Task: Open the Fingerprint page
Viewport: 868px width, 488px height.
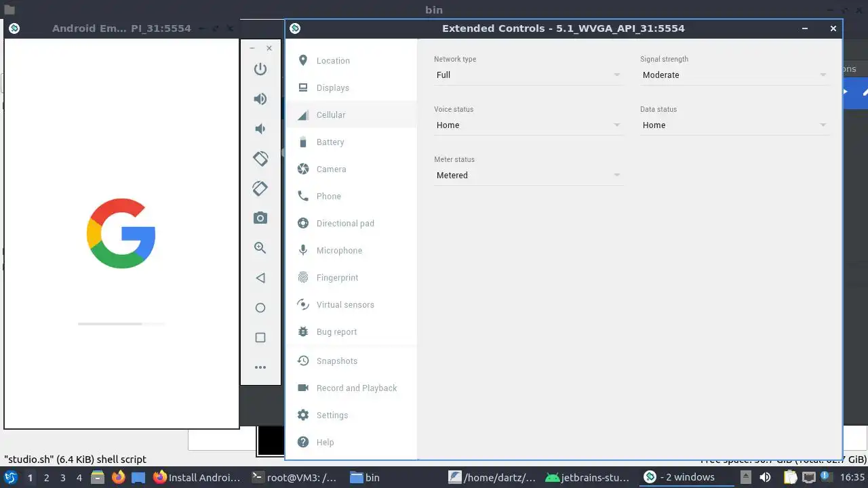Action: pos(351,277)
